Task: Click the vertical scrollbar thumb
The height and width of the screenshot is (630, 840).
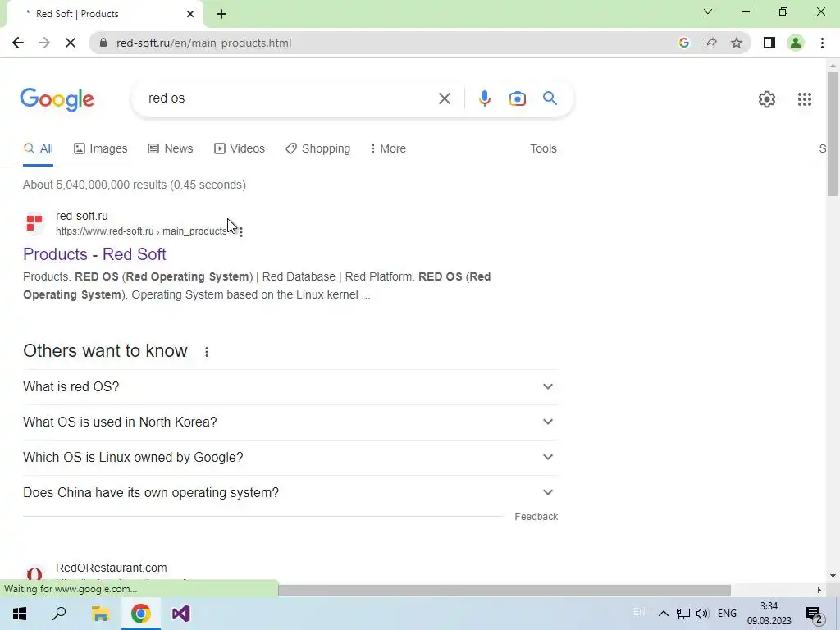Action: point(833,134)
